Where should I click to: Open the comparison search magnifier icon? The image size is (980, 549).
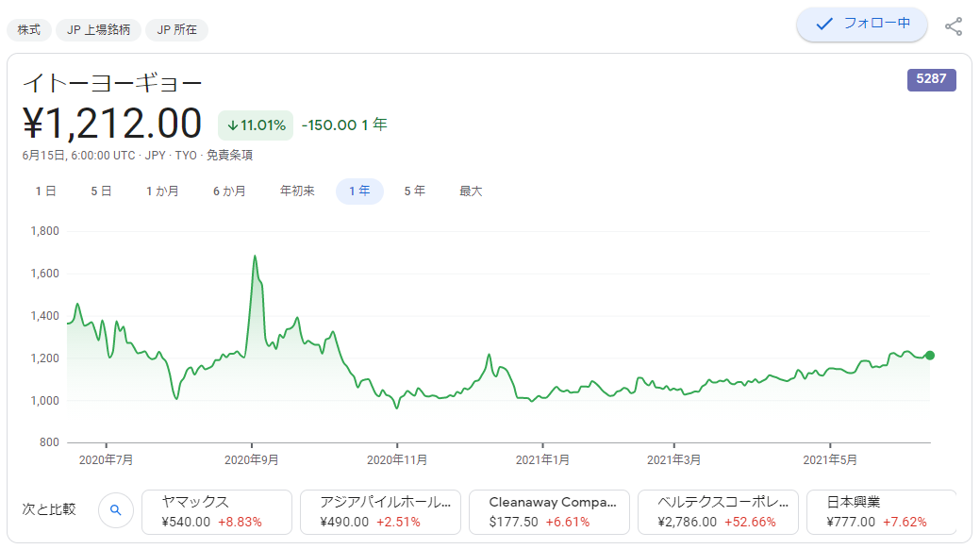point(116,509)
